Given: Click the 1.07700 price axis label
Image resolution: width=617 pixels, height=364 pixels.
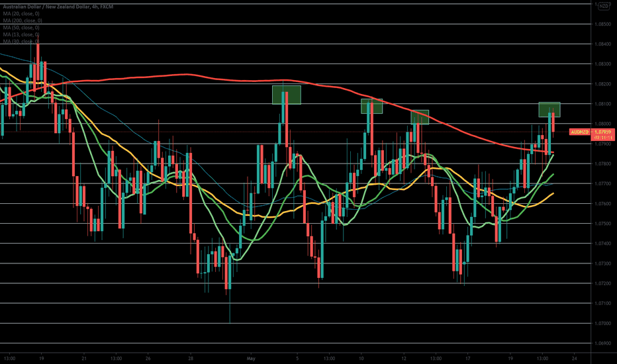Looking at the screenshot, I should click(x=602, y=184).
